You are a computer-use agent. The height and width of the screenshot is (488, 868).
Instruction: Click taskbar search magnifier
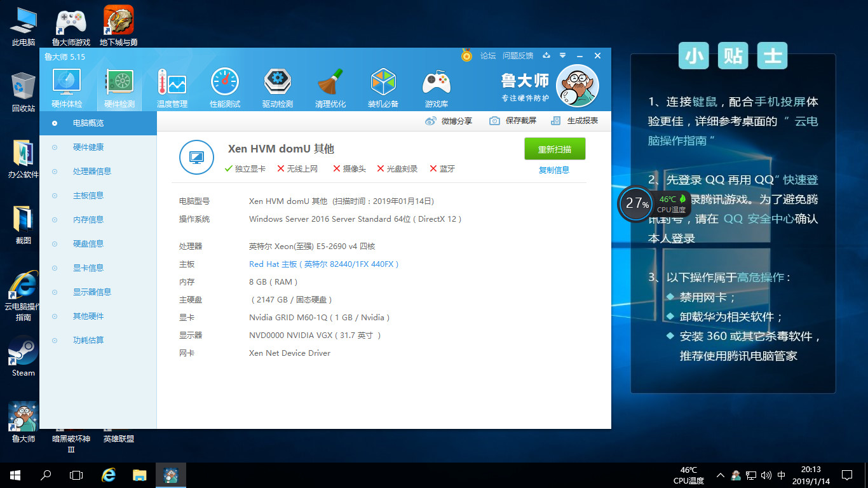46,475
